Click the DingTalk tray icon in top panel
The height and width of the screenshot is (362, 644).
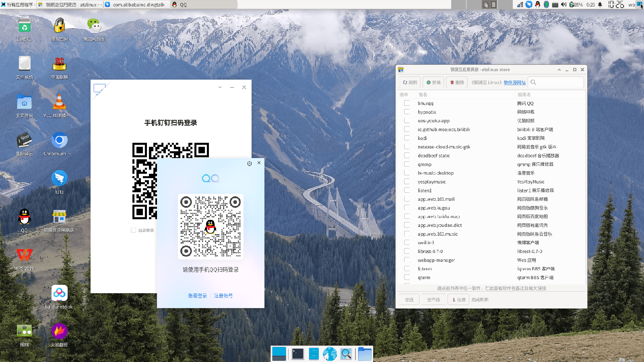pyautogui.click(x=529, y=4)
